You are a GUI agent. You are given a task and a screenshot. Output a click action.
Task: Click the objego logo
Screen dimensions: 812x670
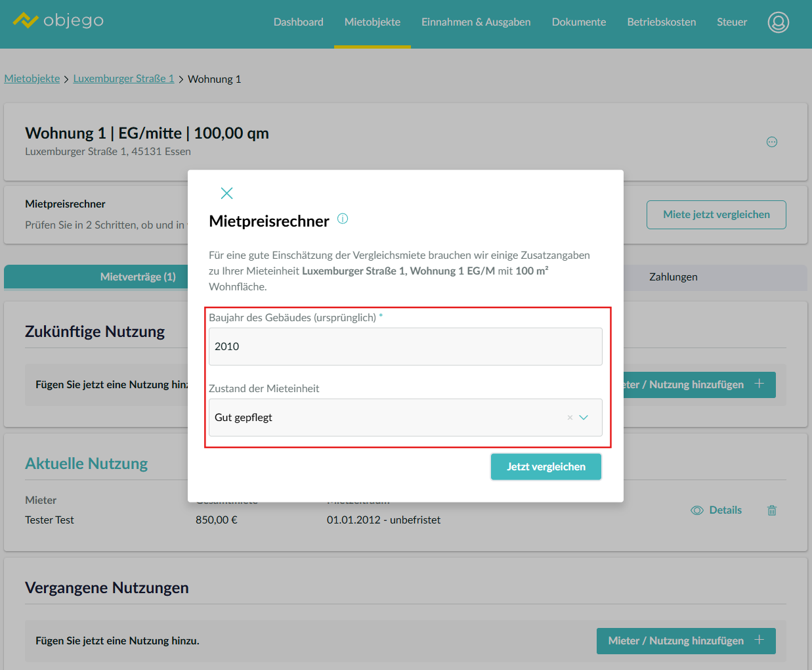[x=58, y=20]
